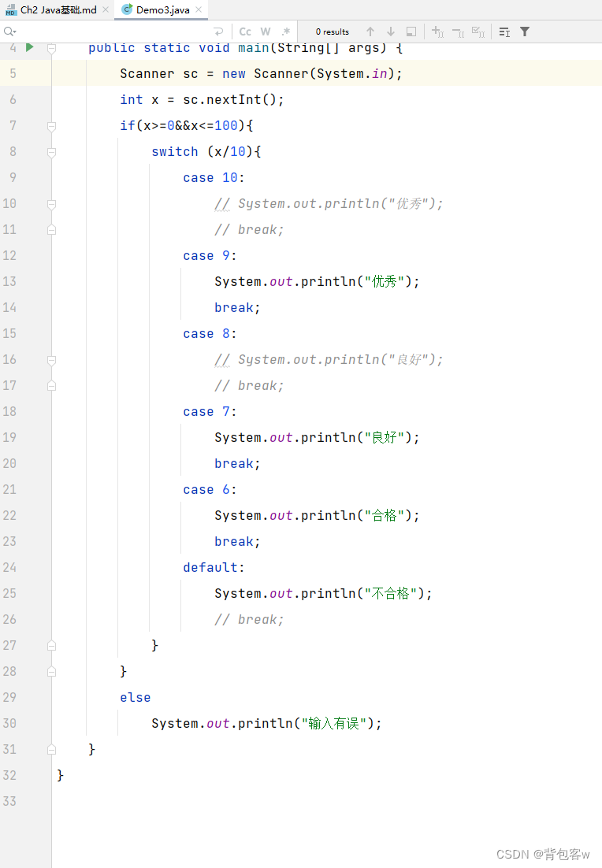602x868 pixels.
Task: Close the Demo3.java tab
Action: click(x=199, y=9)
